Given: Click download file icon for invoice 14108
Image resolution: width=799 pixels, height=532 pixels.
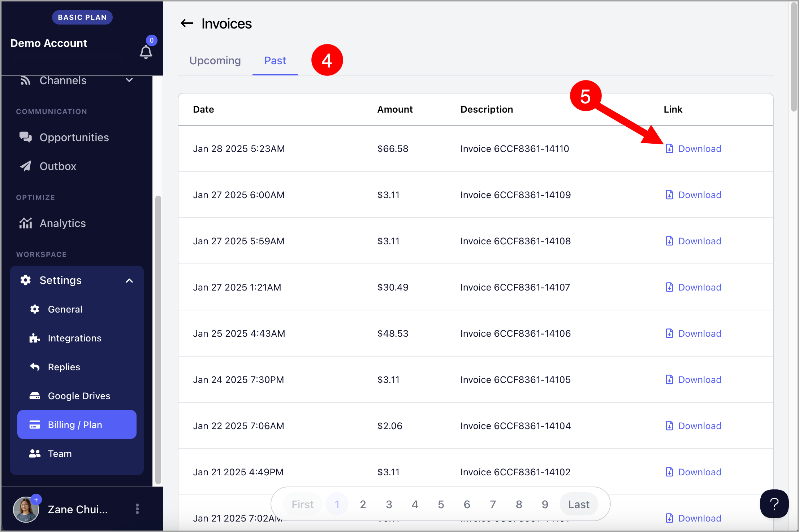Looking at the screenshot, I should (669, 241).
